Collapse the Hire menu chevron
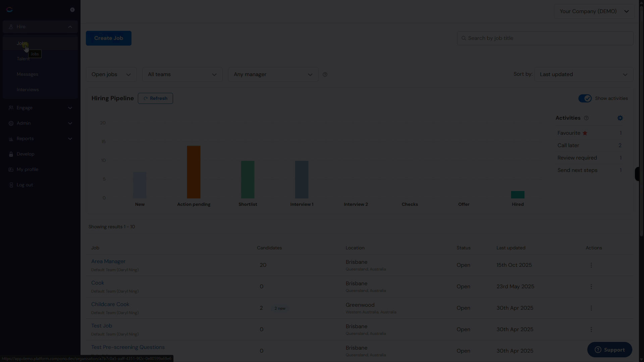Image resolution: width=644 pixels, height=362 pixels. click(70, 27)
